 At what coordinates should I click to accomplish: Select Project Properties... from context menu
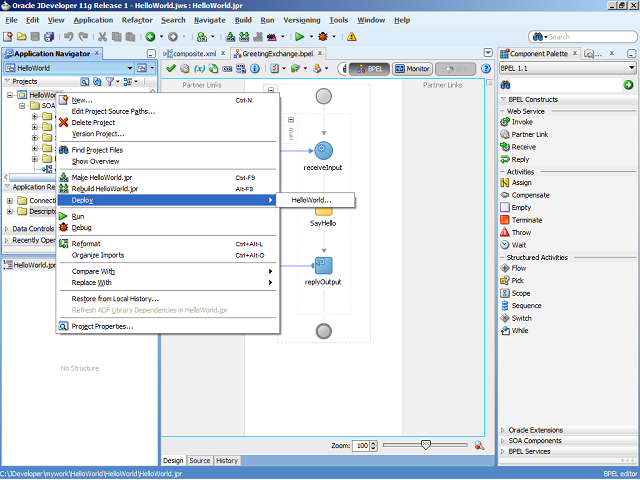(x=101, y=326)
